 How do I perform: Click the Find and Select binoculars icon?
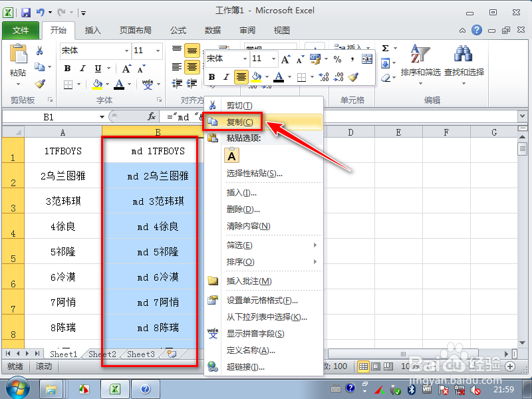[463, 54]
